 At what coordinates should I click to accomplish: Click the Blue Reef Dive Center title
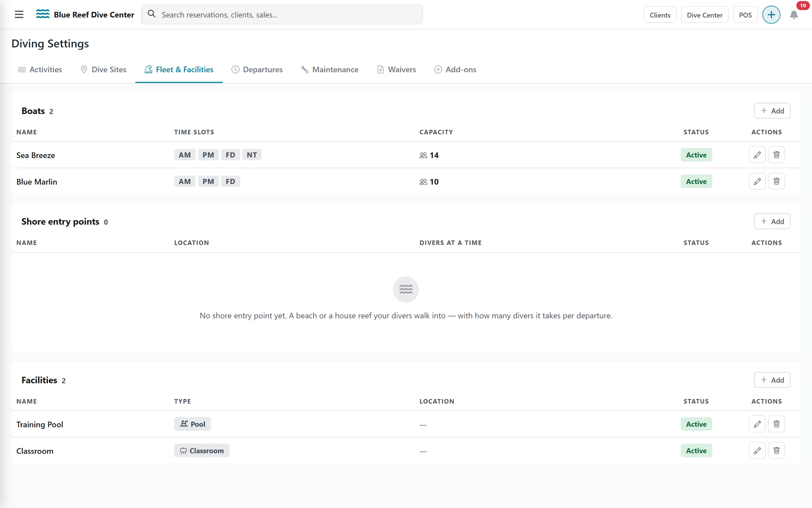click(94, 15)
